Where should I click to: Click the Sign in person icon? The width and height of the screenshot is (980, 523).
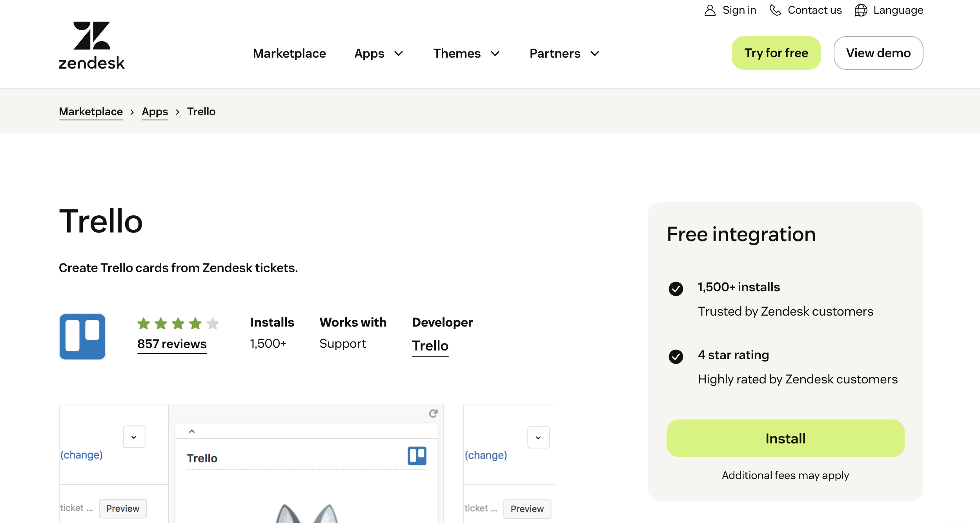coord(709,10)
